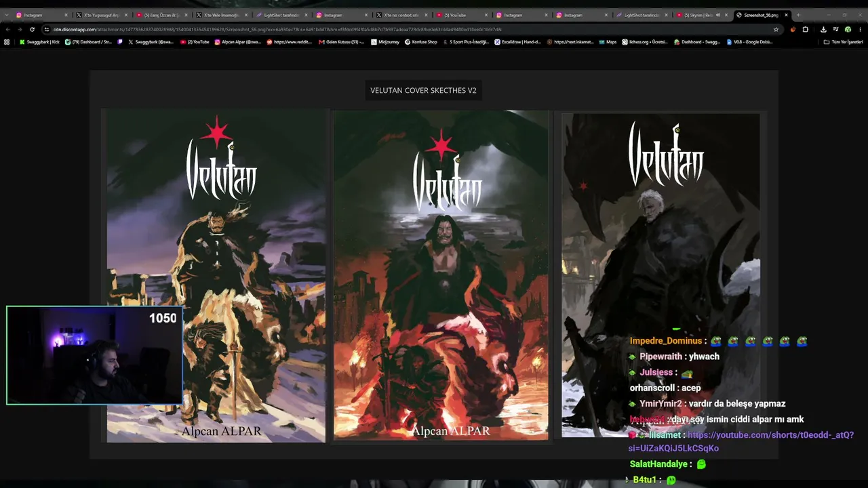This screenshot has height=488, width=868.
Task: Open the Konfuse Shop bookmark
Action: (421, 42)
